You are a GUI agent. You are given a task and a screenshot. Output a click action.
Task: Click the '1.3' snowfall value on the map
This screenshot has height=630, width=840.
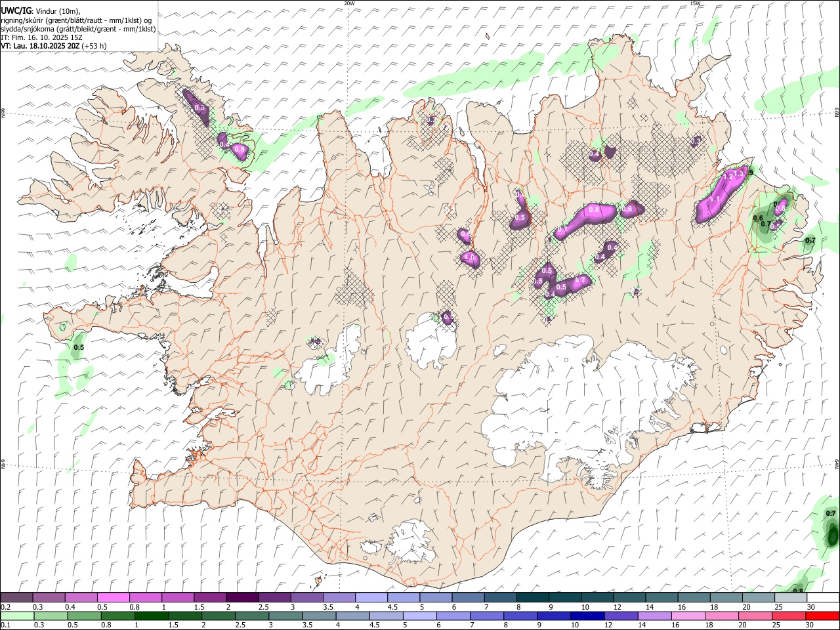tap(739, 174)
